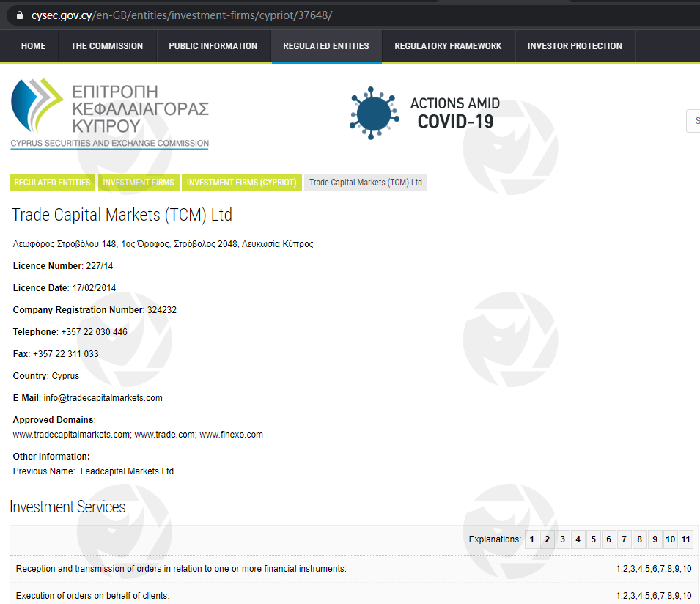The width and height of the screenshot is (700, 604).
Task: Click explanation number 5 button
Action: [594, 539]
